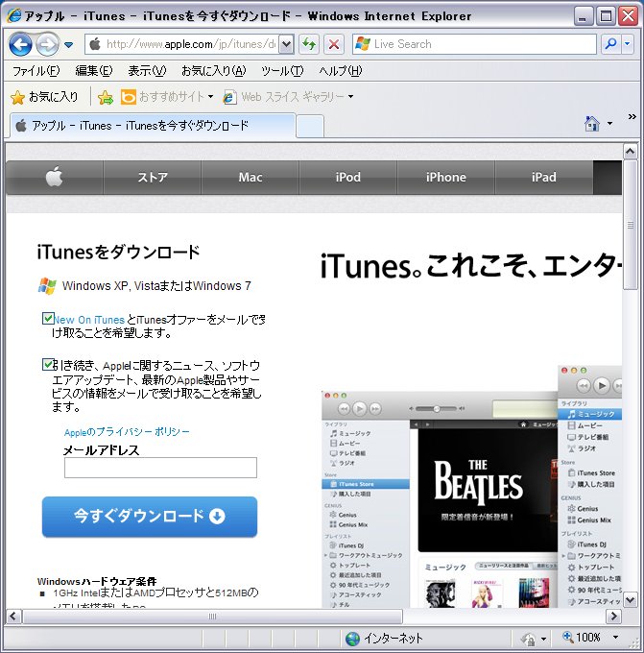Open the ツール(T) menu
644x653 pixels.
click(x=282, y=71)
